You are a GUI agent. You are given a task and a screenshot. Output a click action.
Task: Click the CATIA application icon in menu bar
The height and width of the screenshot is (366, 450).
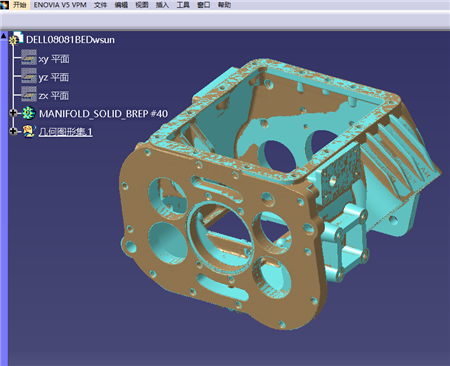[4, 5]
